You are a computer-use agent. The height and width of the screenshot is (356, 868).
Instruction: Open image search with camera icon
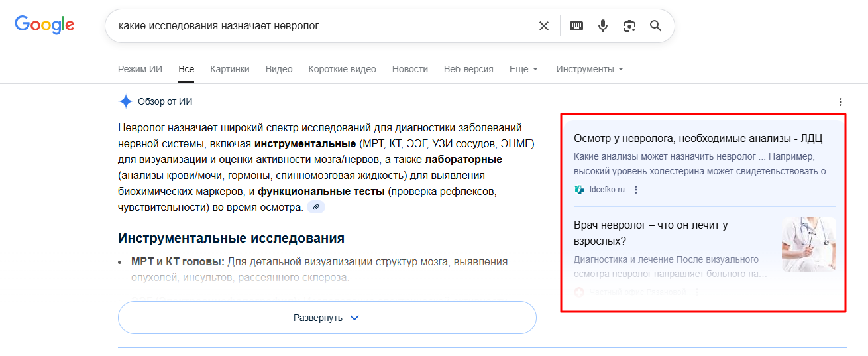[629, 26]
